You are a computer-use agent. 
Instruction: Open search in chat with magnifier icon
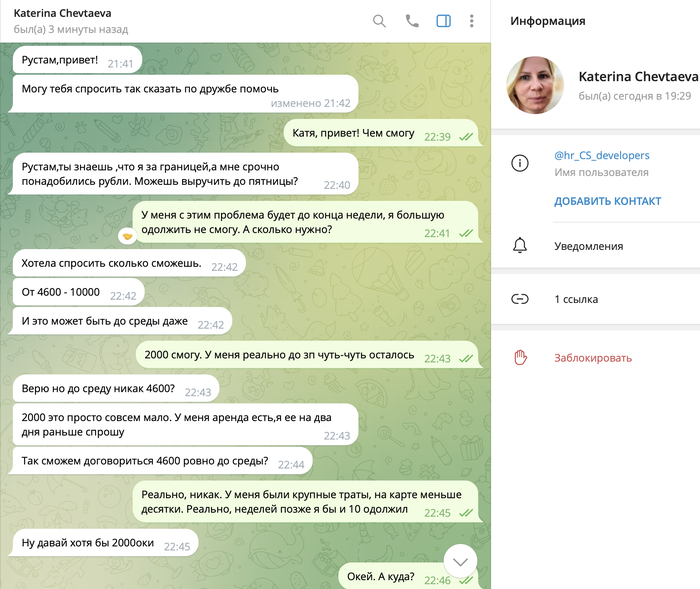(379, 21)
